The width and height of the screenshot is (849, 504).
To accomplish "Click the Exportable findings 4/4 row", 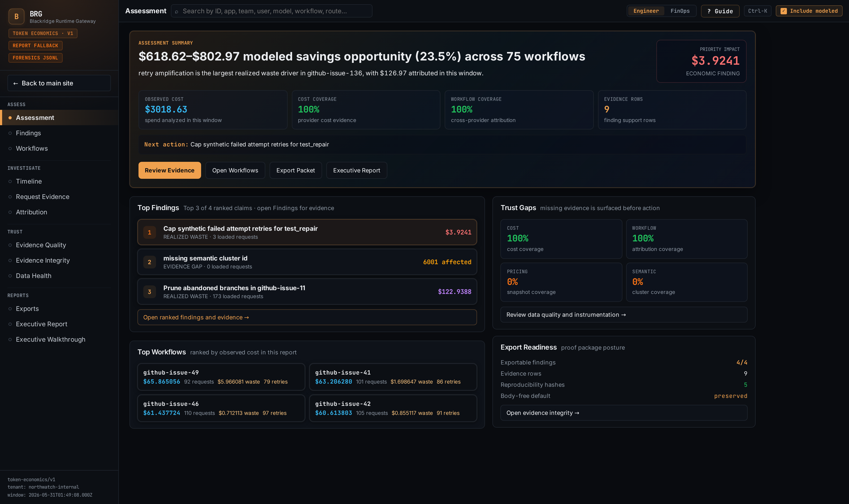I will pyautogui.click(x=623, y=362).
